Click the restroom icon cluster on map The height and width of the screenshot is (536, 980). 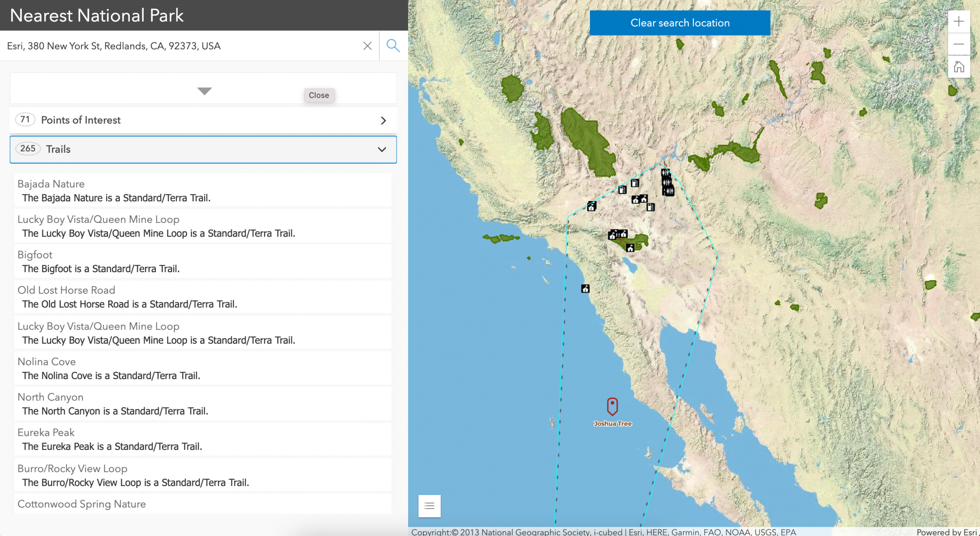[667, 182]
